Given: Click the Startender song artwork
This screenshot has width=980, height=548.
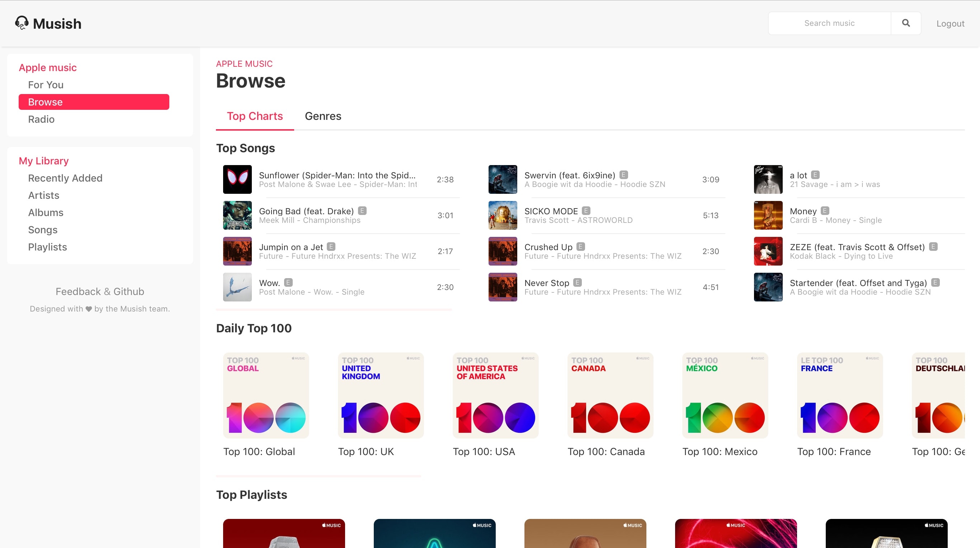Looking at the screenshot, I should click(768, 287).
